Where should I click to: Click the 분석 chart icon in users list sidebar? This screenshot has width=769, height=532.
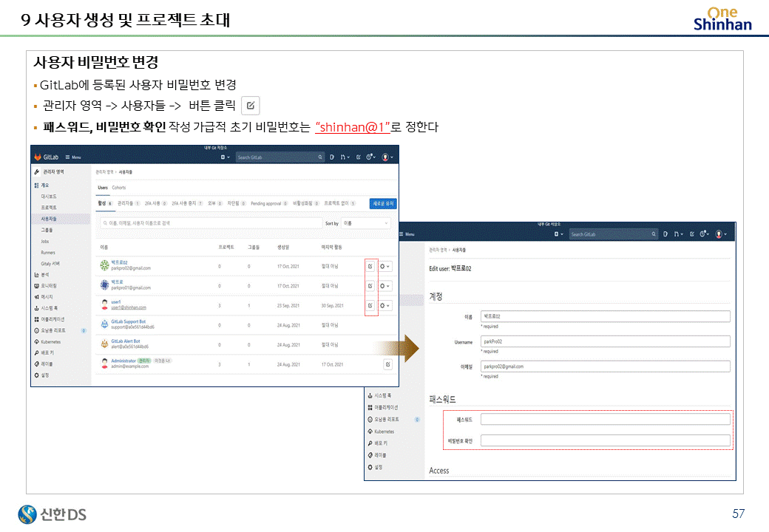click(37, 275)
